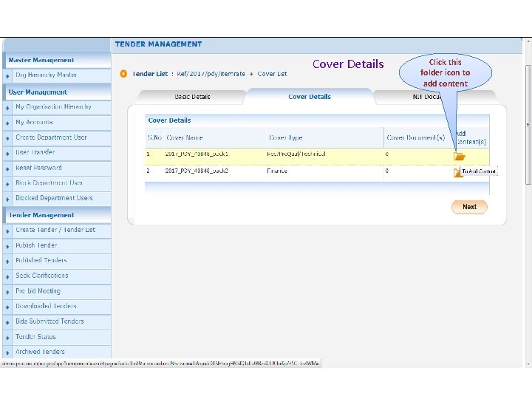View Blocked Department Users
The height and width of the screenshot is (399, 532).
tap(54, 198)
